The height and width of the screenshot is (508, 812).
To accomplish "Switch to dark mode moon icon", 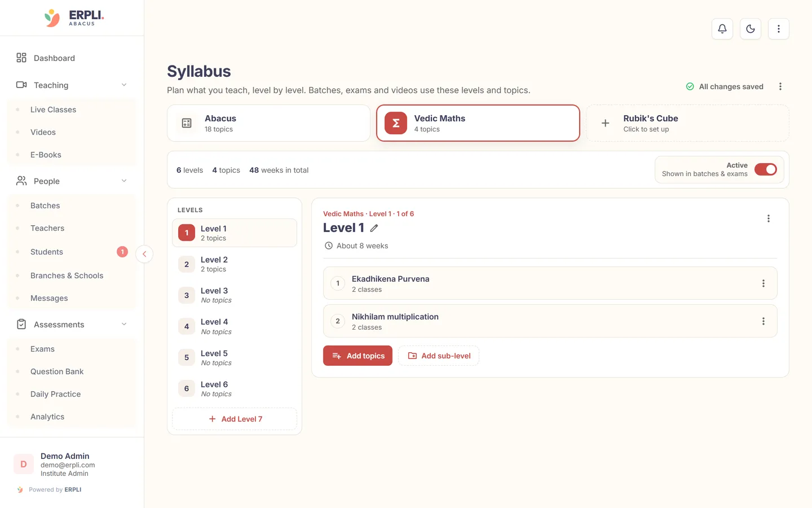I will coord(751,29).
